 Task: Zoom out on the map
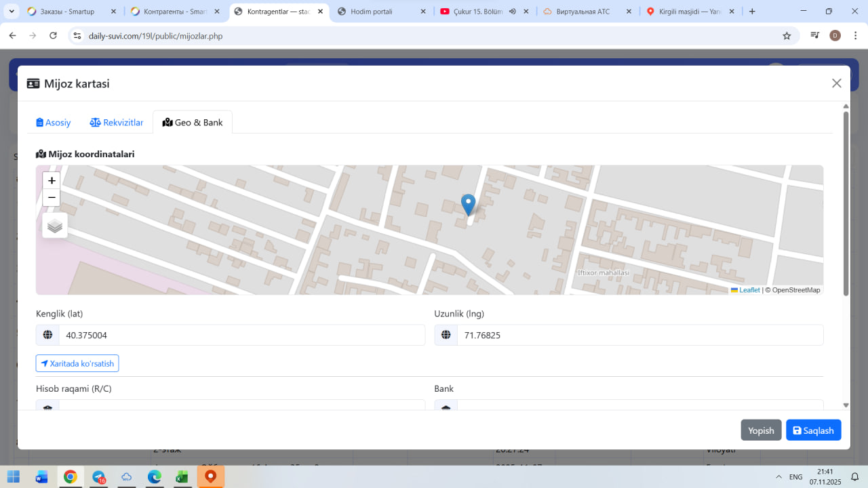pyautogui.click(x=52, y=198)
